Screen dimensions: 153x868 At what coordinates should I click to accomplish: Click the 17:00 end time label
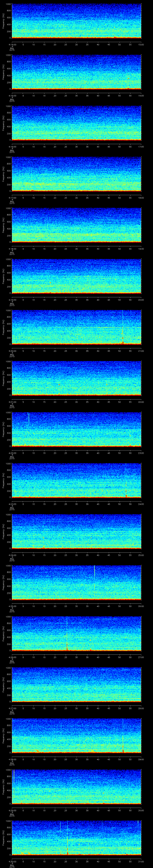(141, 147)
